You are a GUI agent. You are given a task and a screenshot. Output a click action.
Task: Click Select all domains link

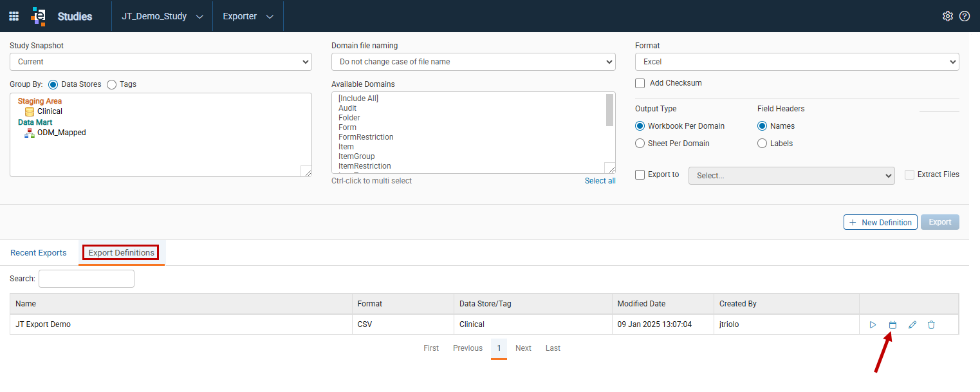click(x=600, y=181)
